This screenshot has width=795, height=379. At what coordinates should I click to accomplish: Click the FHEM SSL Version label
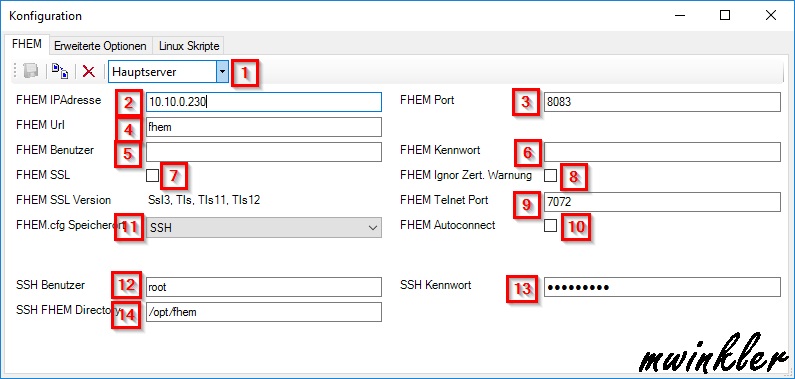click(x=63, y=200)
